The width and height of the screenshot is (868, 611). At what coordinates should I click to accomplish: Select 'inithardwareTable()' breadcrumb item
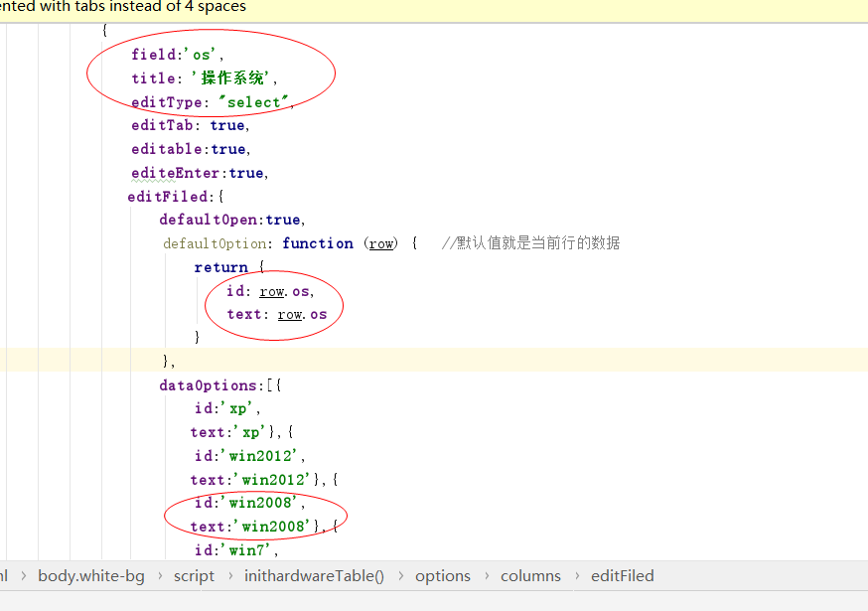(x=314, y=576)
